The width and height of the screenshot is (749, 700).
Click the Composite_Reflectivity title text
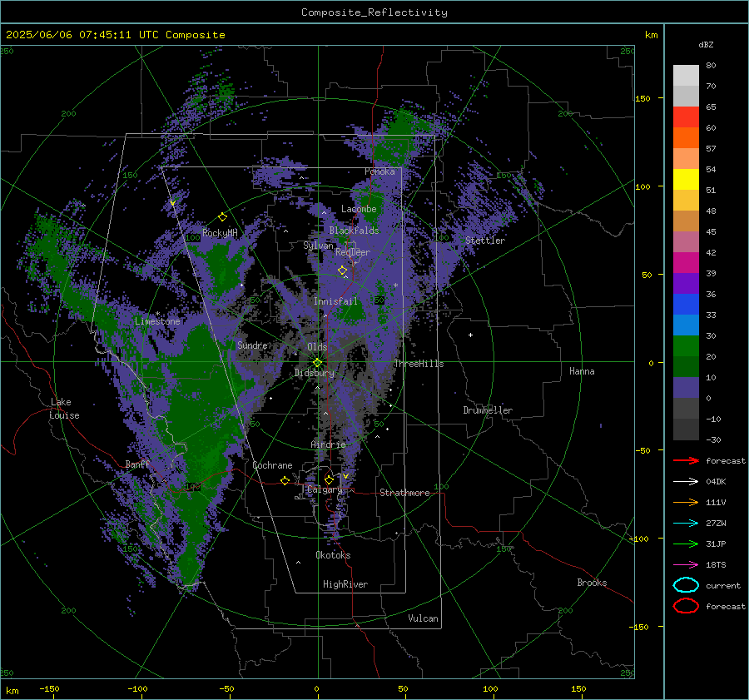pos(374,12)
